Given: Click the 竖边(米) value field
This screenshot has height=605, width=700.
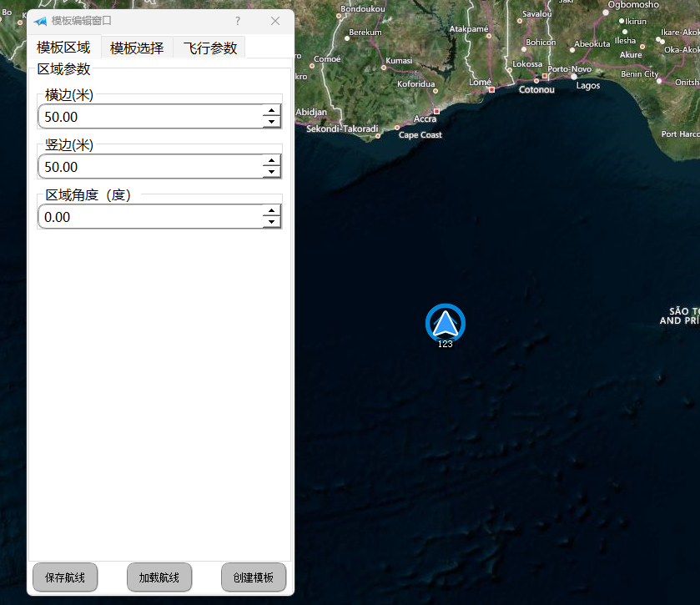Looking at the screenshot, I should [152, 167].
